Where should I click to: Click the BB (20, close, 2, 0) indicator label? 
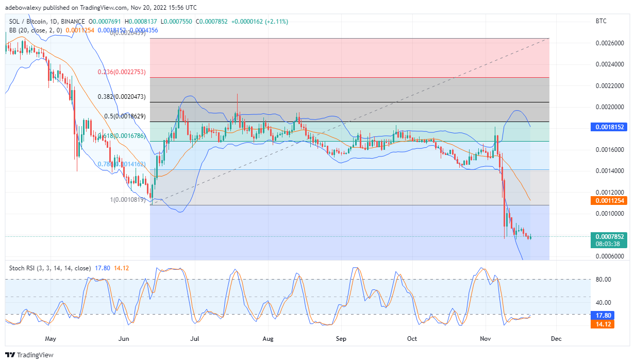[x=35, y=30]
